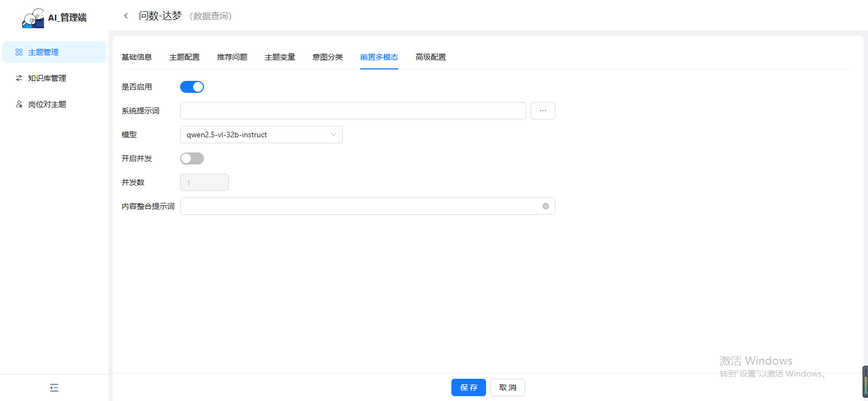Screen dimensions: 868x401
Task: Click the 主题管理 grid icon in sidebar
Action: click(x=19, y=52)
